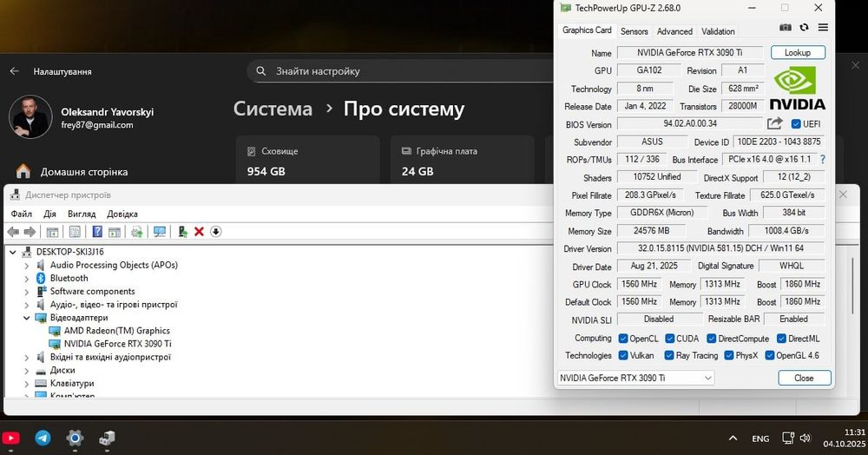Expand Аудіо-, відео- та ігрові пристрої
Image resolution: width=868 pixels, height=455 pixels.
pyautogui.click(x=27, y=305)
